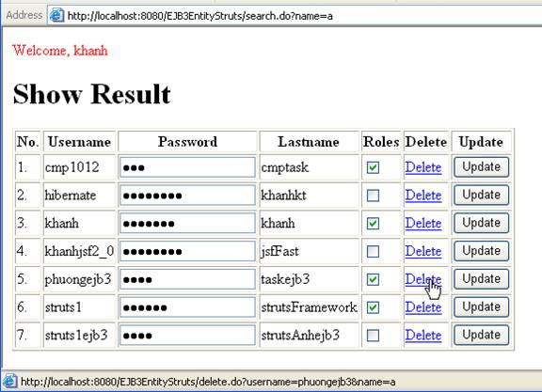The width and height of the screenshot is (542, 392).
Task: Select the password box for struts1
Action: click(x=187, y=307)
